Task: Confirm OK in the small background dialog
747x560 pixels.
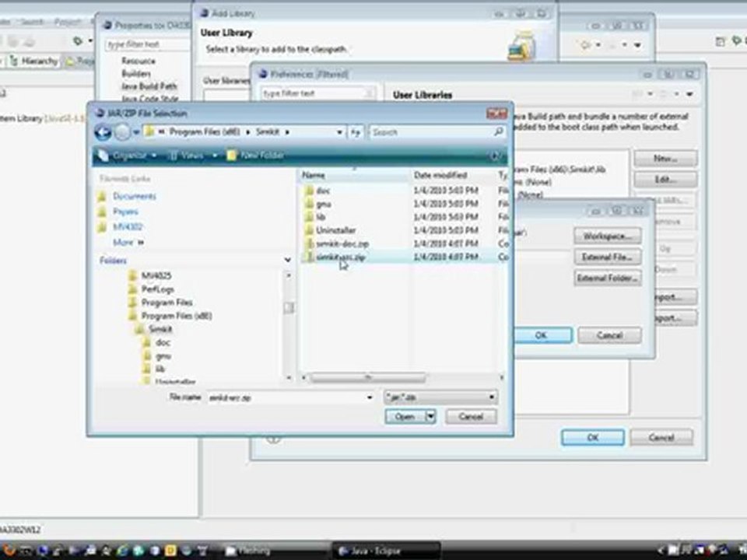Action: [x=542, y=335]
